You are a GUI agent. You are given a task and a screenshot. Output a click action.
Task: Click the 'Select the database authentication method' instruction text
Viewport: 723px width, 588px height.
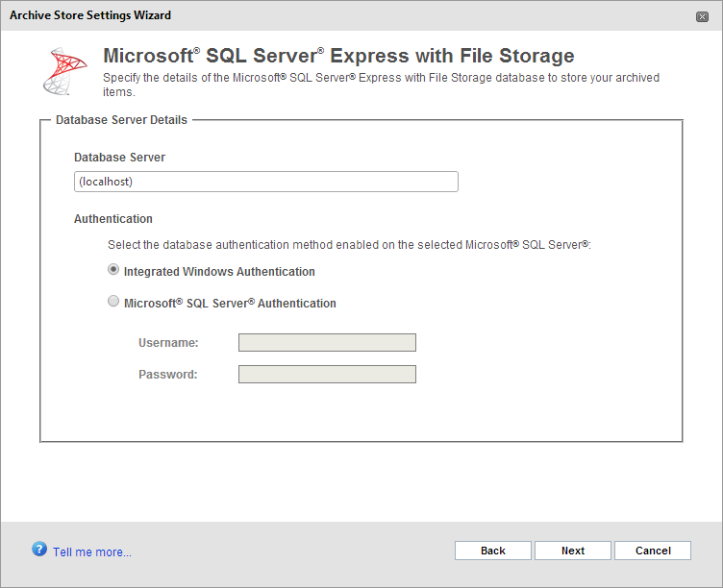[x=348, y=245]
